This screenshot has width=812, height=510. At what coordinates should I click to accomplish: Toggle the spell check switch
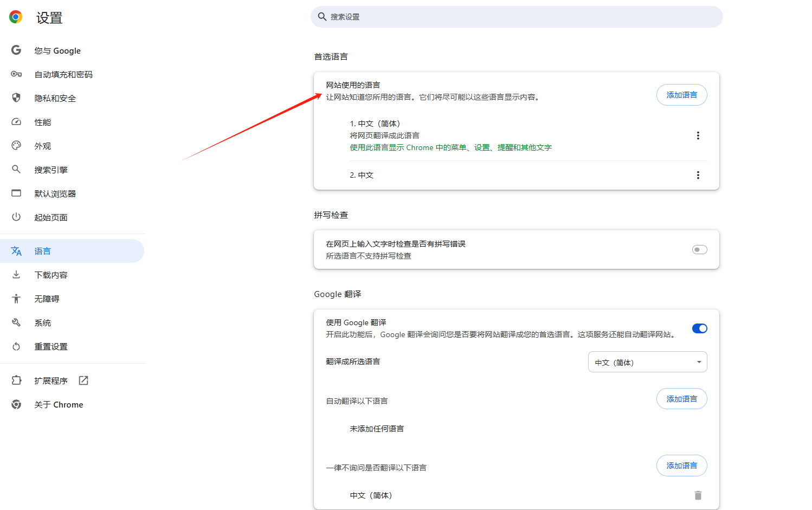pos(700,250)
